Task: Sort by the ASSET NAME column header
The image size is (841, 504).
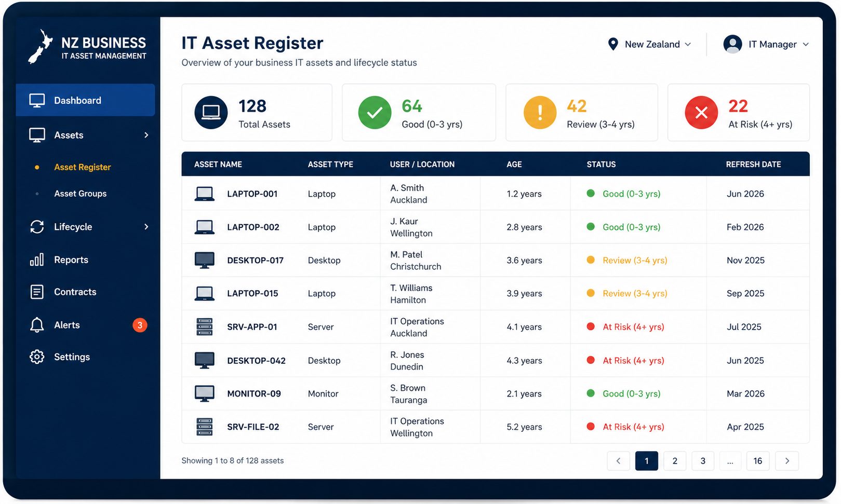Action: tap(218, 165)
